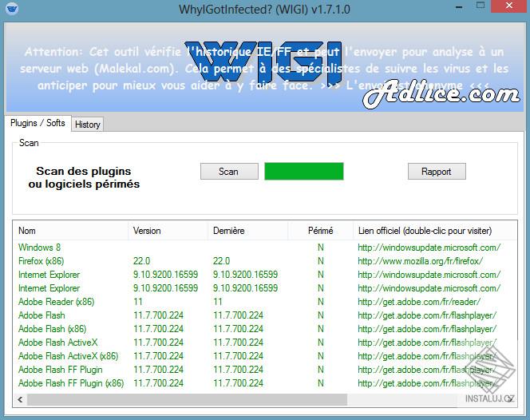This screenshot has width=530, height=420.
Task: Sort by the Périmé column header
Action: coord(320,231)
